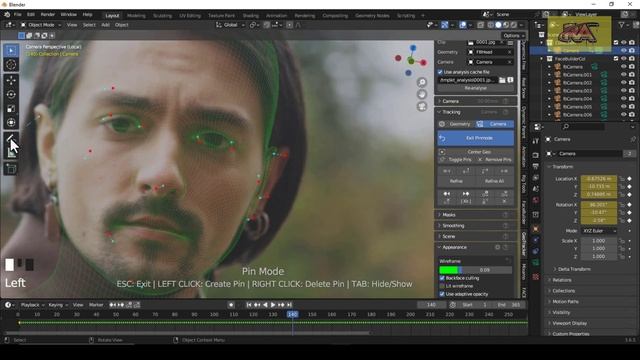
Task: Click the timeline current frame field 140
Action: 431,305
